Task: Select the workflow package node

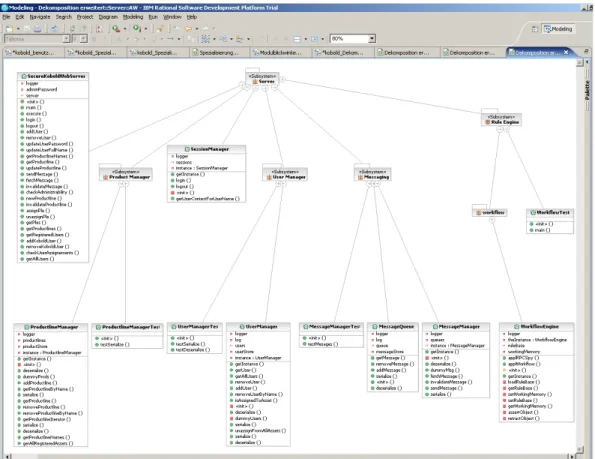Action: (x=490, y=212)
